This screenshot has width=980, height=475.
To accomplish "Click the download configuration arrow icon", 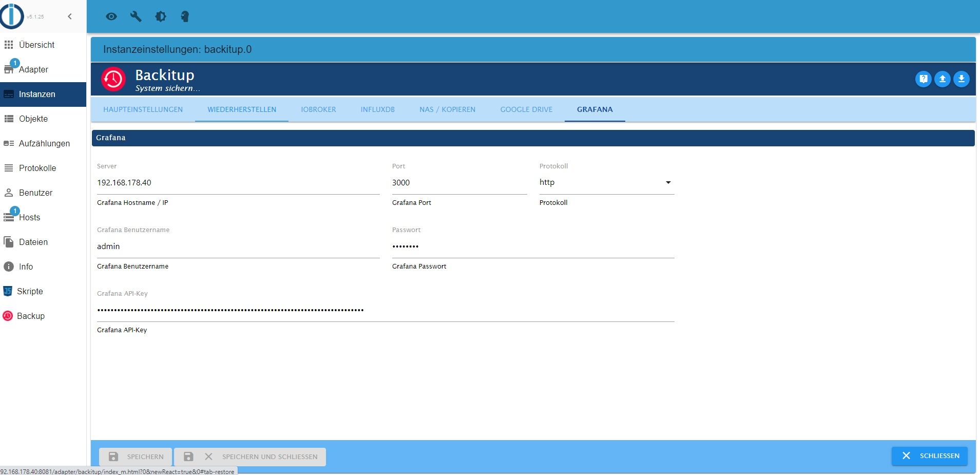I will [x=962, y=79].
